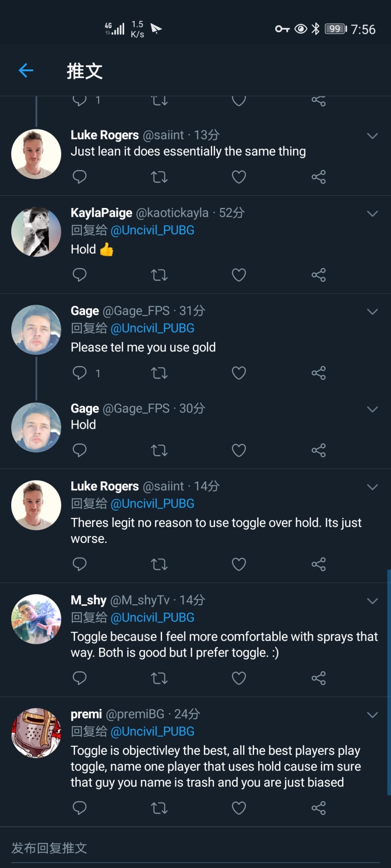391x868 pixels.
Task: Open M_shy's profile picture
Action: (x=36, y=619)
